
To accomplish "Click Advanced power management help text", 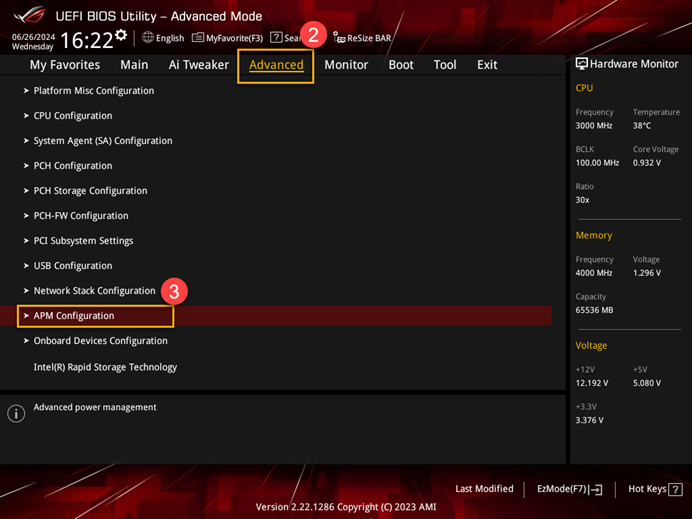I will [x=95, y=407].
